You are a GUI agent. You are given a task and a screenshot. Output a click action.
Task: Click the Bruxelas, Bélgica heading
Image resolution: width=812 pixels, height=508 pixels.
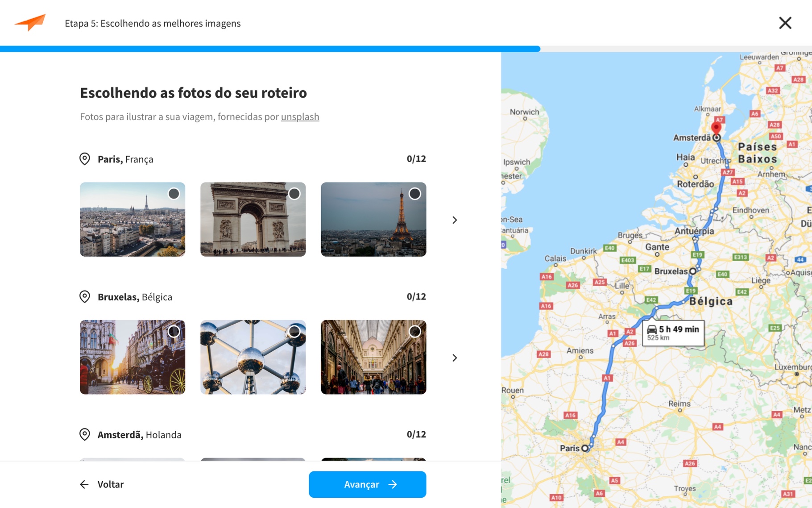click(x=135, y=297)
